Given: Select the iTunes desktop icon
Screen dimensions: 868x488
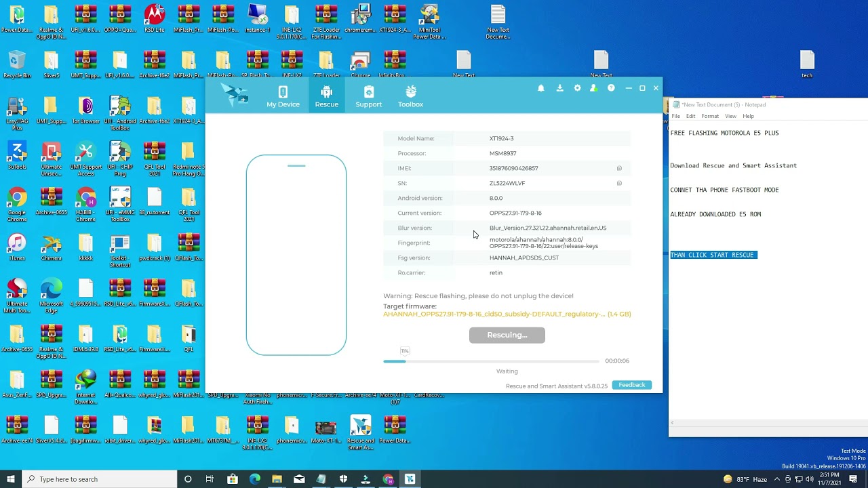Looking at the screenshot, I should click(x=17, y=247).
